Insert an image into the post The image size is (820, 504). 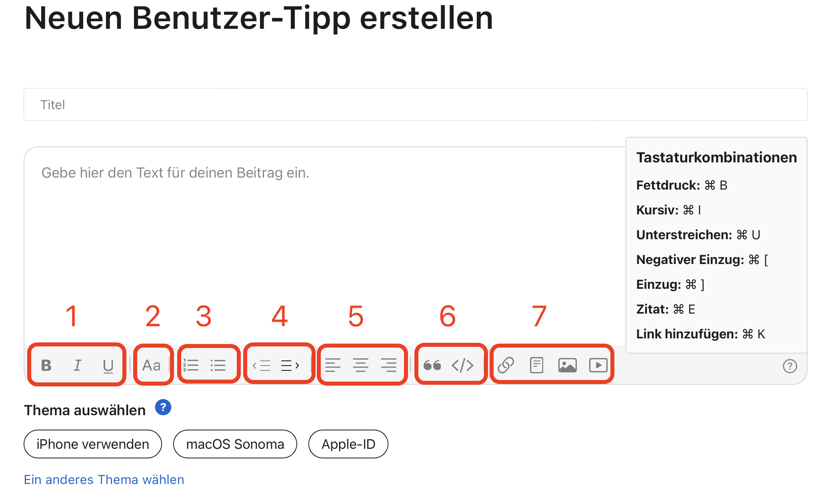[x=567, y=365]
